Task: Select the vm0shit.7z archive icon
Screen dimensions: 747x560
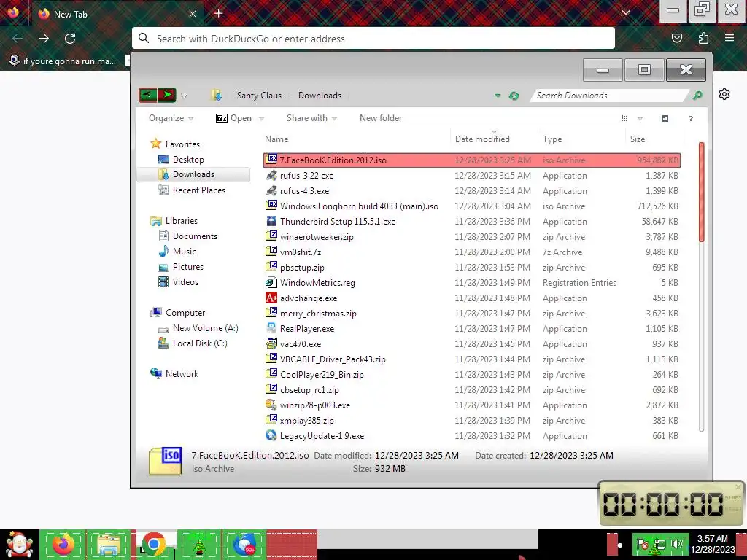Action: pos(271,252)
